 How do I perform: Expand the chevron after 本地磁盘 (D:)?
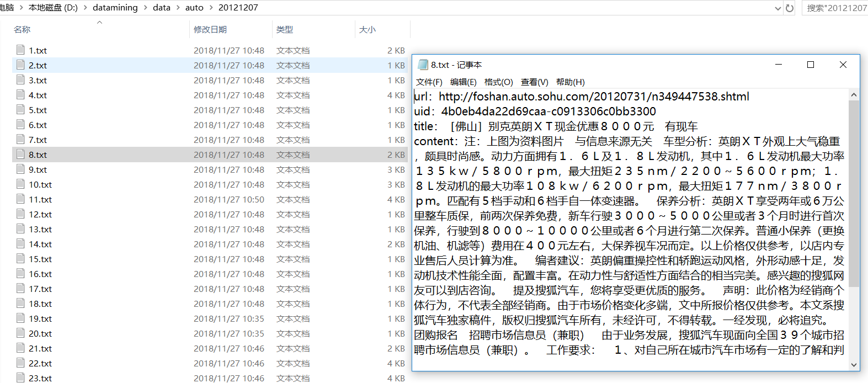pos(85,8)
